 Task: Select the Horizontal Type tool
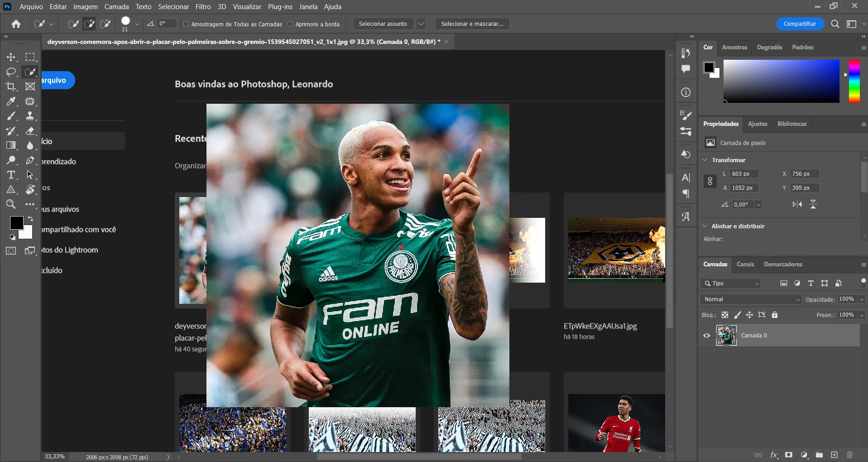tap(11, 175)
